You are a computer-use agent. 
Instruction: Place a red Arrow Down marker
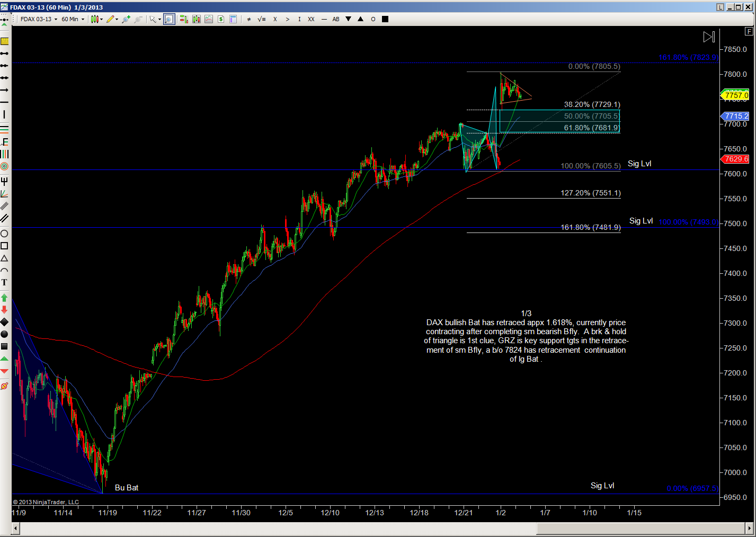pyautogui.click(x=4, y=310)
